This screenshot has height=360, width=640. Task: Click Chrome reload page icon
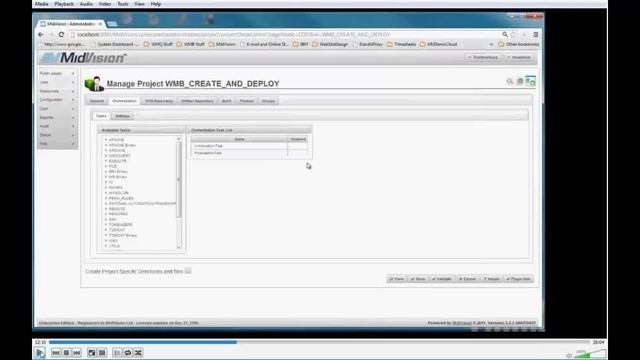pyautogui.click(x=61, y=35)
